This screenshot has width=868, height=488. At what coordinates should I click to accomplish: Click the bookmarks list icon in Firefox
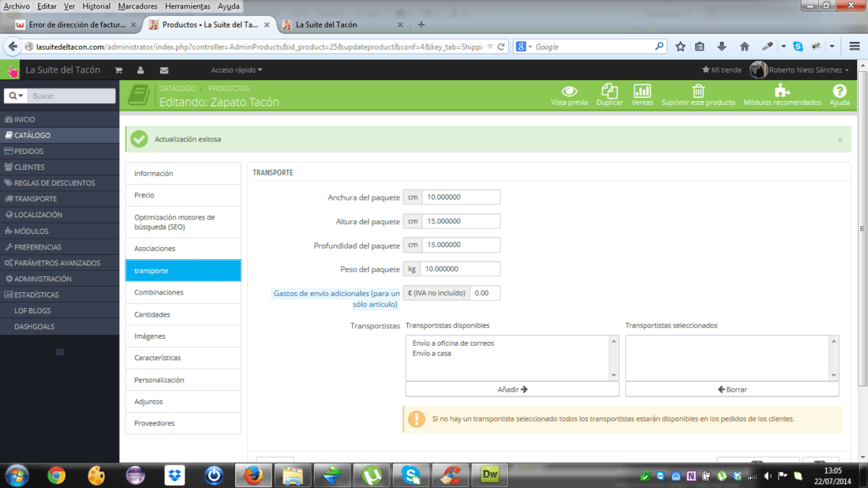(700, 47)
